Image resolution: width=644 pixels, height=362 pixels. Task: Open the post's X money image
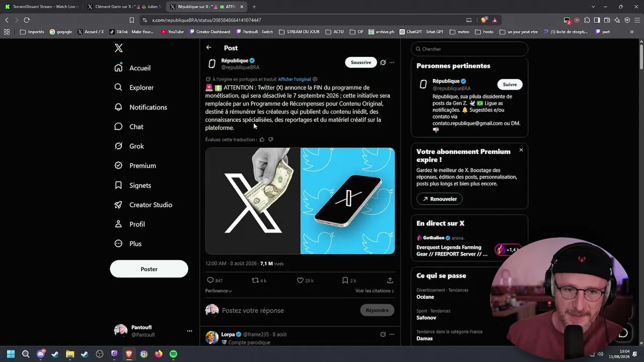[252, 201]
